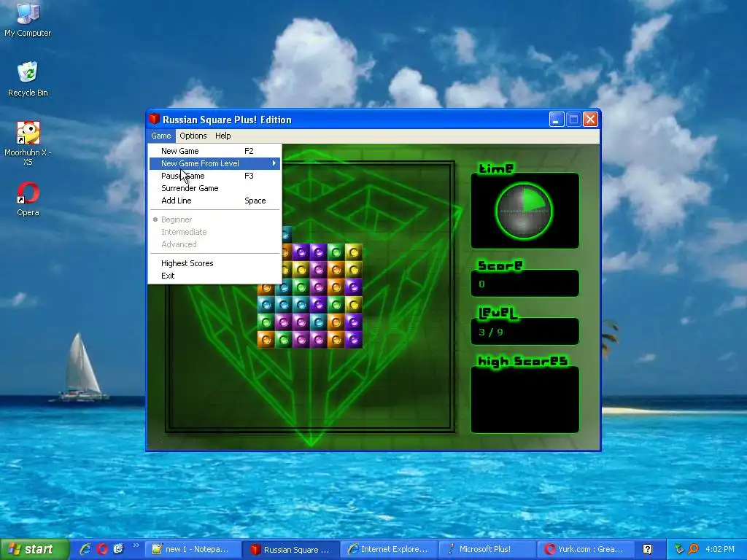Click the help question-mark tray icon
747x560 pixels.
(x=647, y=549)
